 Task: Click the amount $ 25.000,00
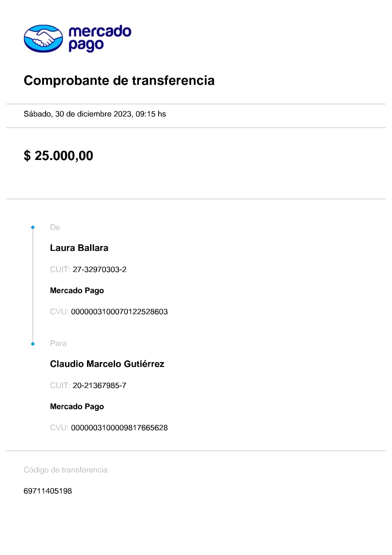(58, 156)
